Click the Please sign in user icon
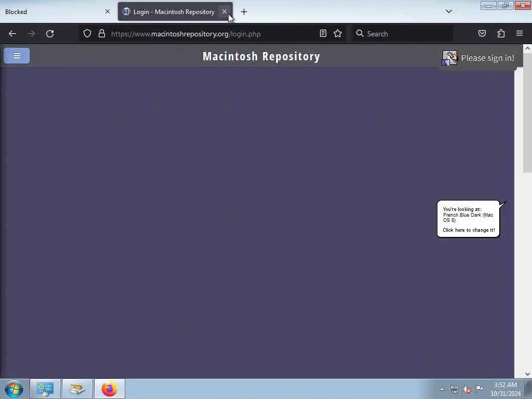532x399 pixels. [449, 58]
